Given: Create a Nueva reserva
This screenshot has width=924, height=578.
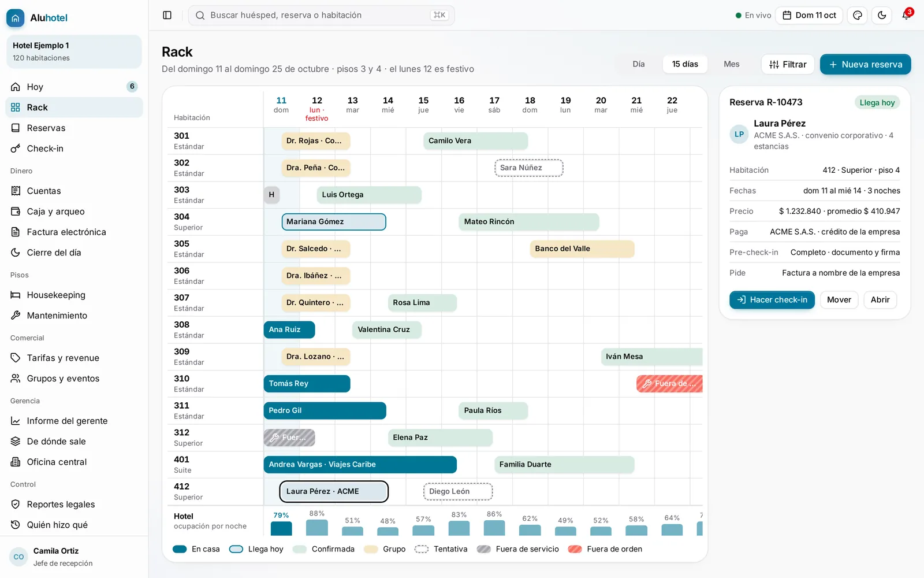Looking at the screenshot, I should 865,64.
